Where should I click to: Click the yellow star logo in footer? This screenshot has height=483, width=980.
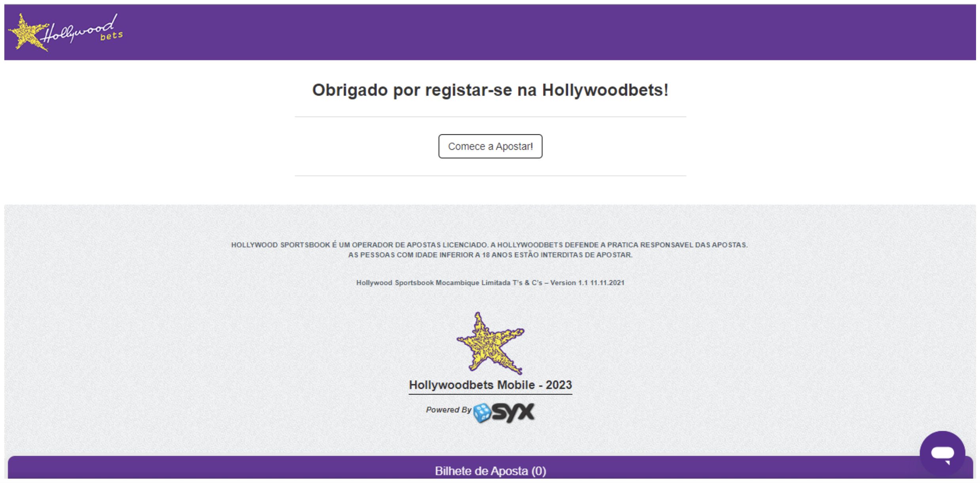pos(490,343)
